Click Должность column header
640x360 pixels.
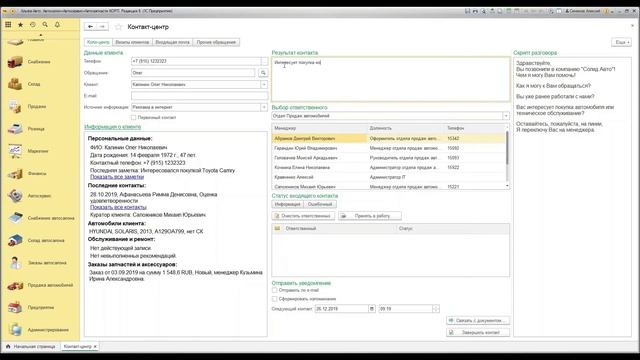405,128
